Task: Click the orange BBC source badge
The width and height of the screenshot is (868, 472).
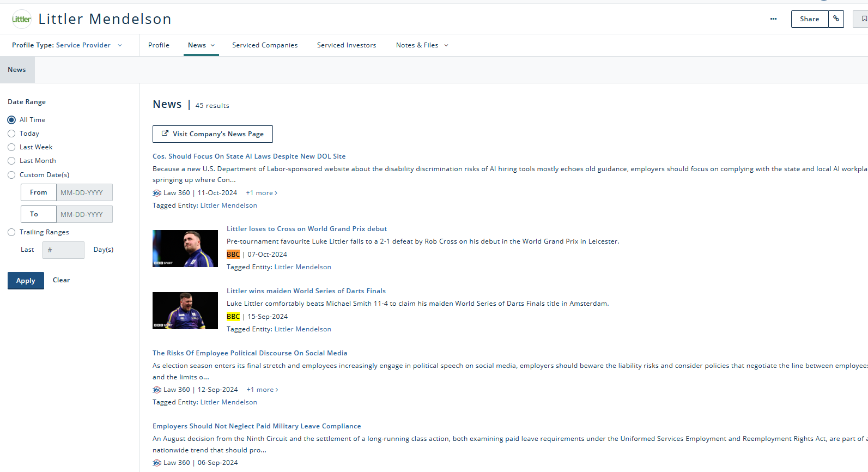Action: click(x=233, y=255)
